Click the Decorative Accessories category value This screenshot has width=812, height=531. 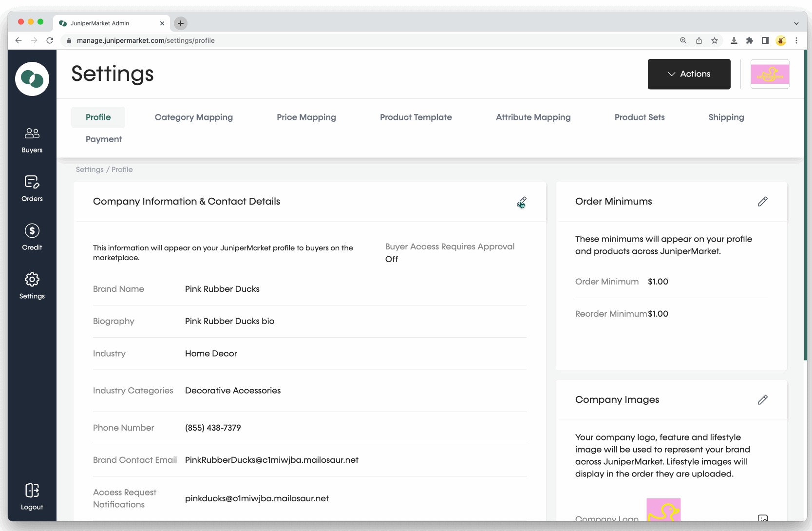click(x=233, y=391)
